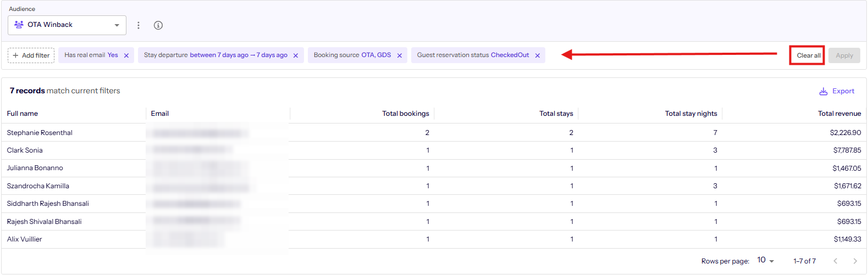Remove the Guest reservation status filter
The height and width of the screenshot is (275, 868).
point(538,55)
